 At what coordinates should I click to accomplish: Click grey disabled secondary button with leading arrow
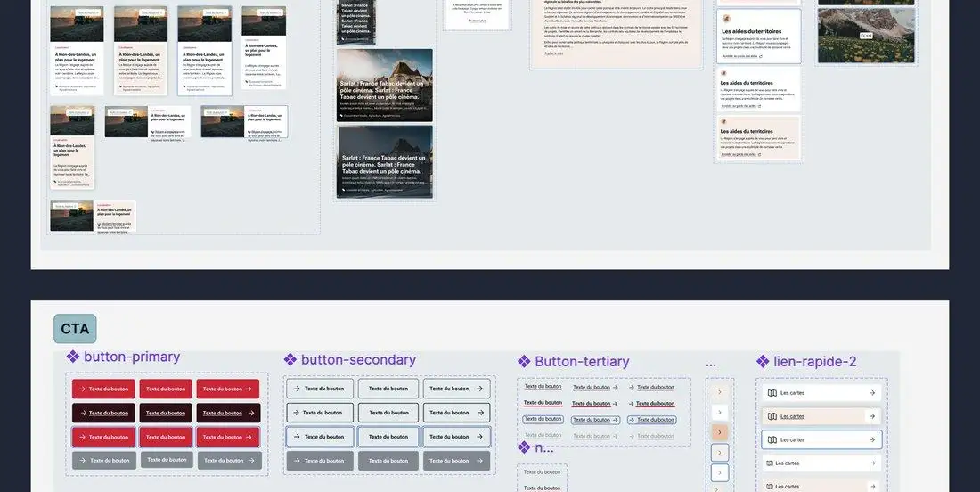click(320, 461)
